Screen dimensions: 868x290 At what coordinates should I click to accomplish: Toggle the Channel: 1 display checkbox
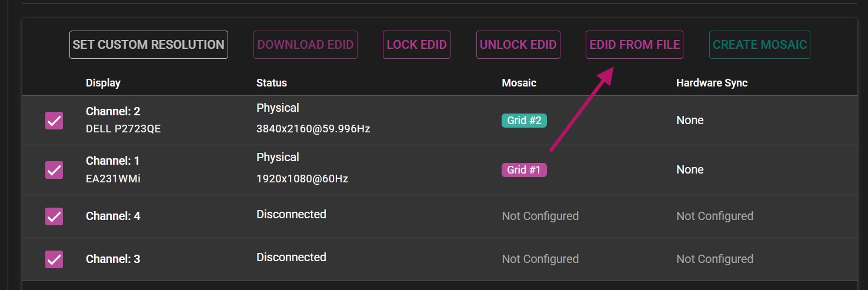(54, 170)
